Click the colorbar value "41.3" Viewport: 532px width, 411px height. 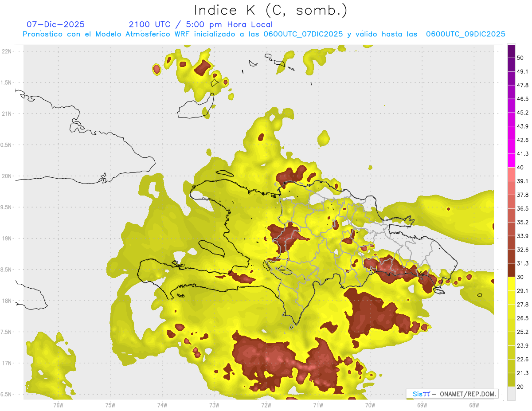pyautogui.click(x=522, y=154)
